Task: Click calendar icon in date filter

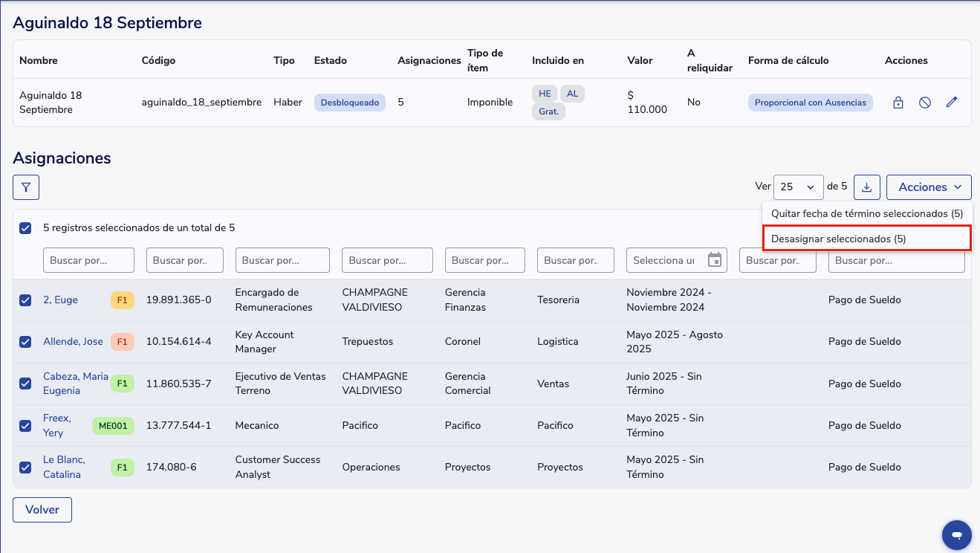Action: [x=715, y=260]
